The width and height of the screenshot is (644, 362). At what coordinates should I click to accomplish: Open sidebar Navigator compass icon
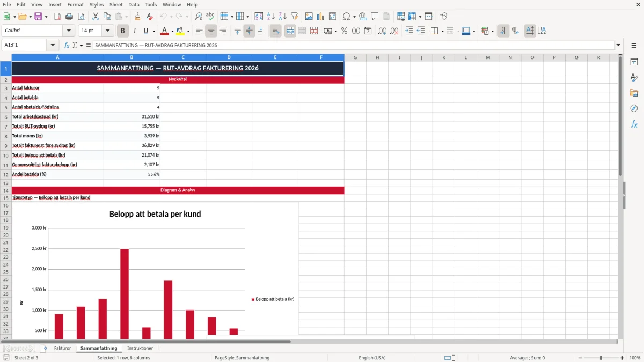pos(634,108)
